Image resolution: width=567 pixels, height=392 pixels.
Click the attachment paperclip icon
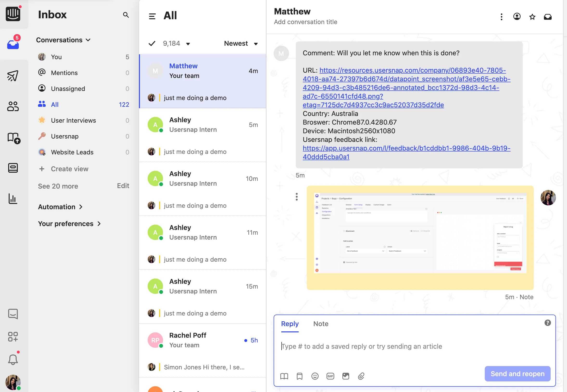(x=361, y=376)
